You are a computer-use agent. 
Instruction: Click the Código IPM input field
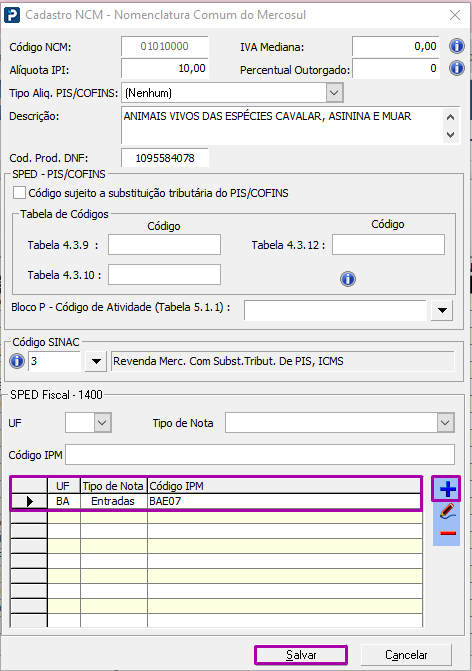point(260,454)
